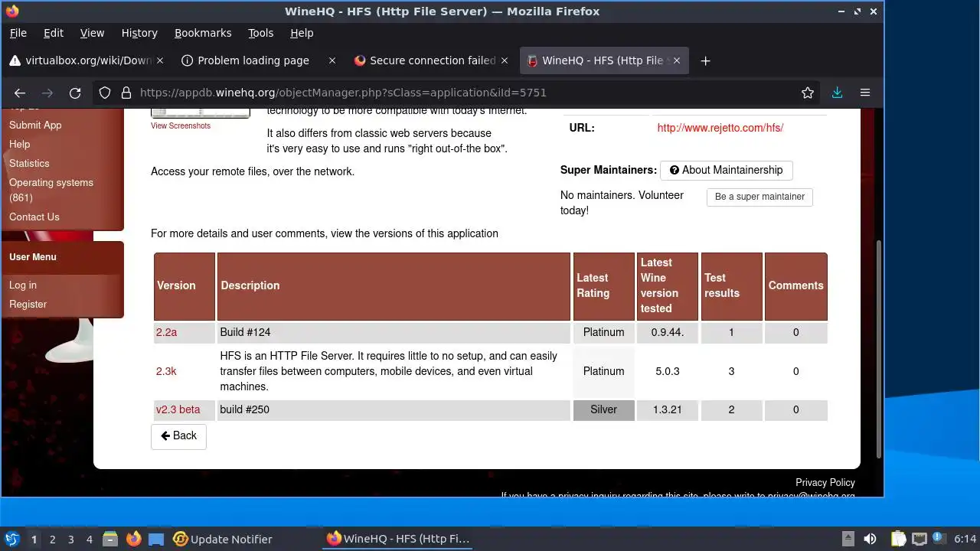Open the View menu
Viewport: 980px width, 551px height.
[92, 33]
